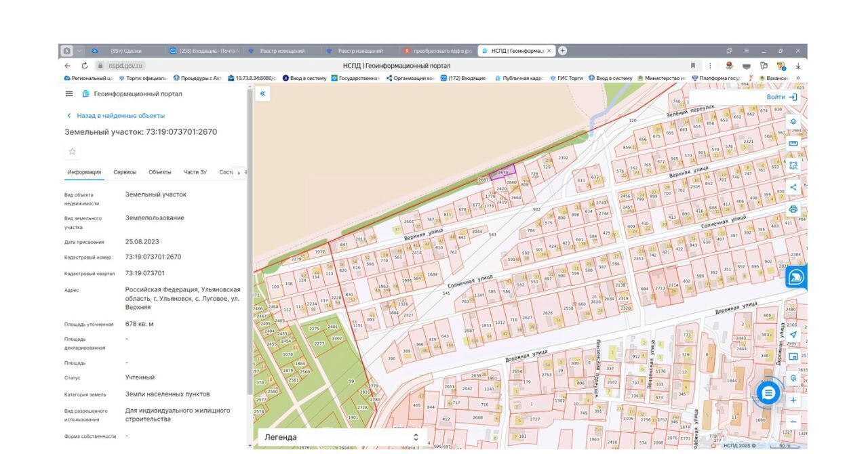The image size is (868, 454).
Task: Expand the Легенда panel
Action: (x=341, y=438)
